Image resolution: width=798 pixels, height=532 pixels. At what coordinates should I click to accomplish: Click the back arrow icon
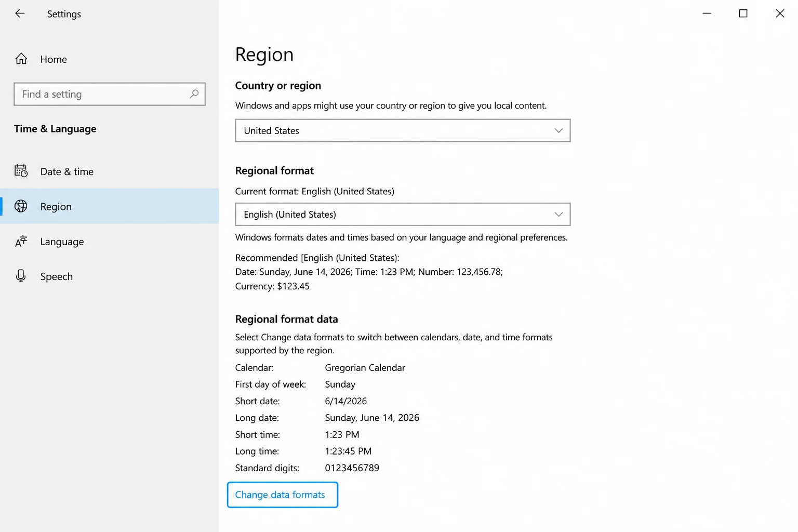[20, 14]
